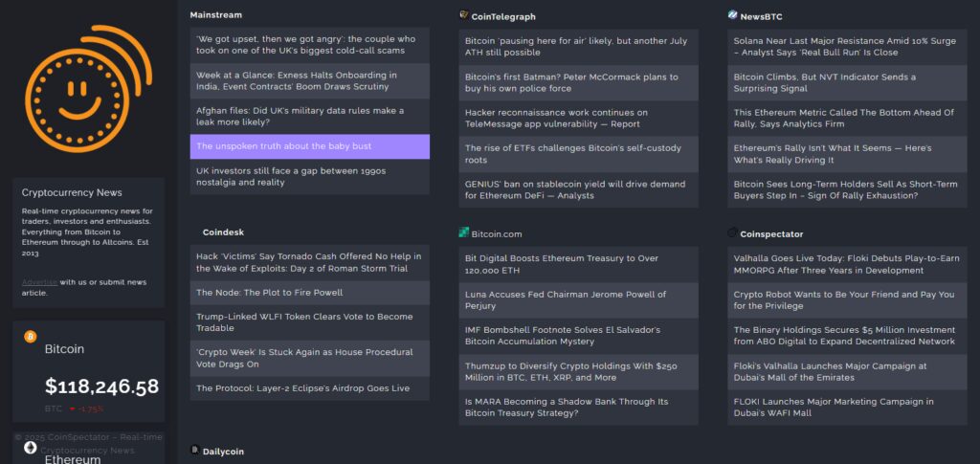Viewport: 980px width, 464px height.
Task: Open the Mainstream section heading
Action: click(215, 15)
